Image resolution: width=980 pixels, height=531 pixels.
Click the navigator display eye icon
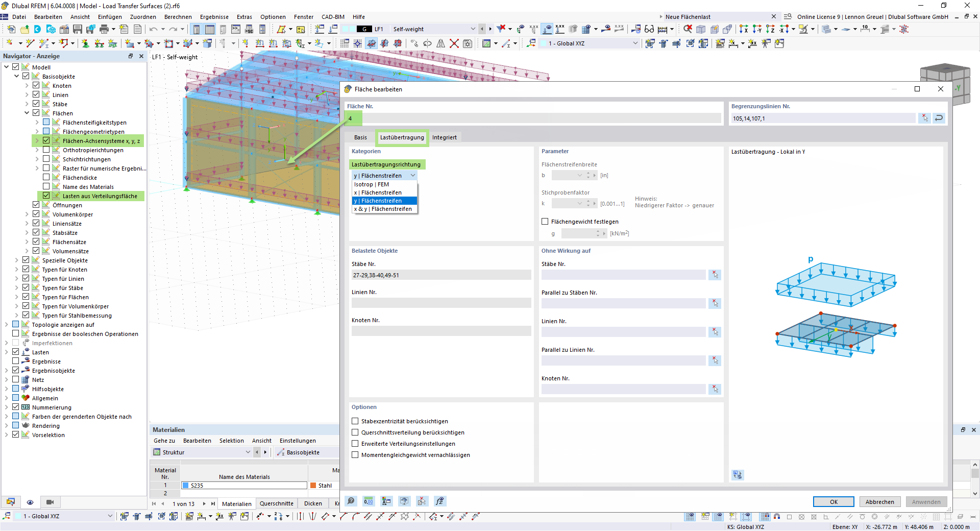pos(30,502)
